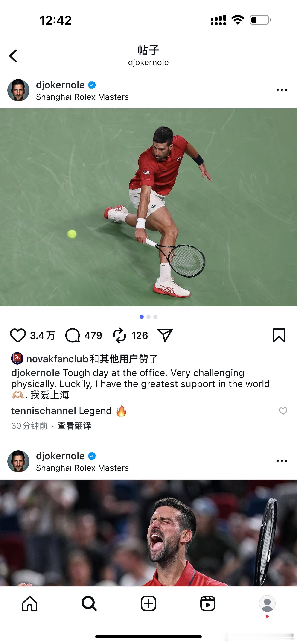Tap djokernole avatar on first post header
This screenshot has height=644, width=297.
pyautogui.click(x=18, y=90)
